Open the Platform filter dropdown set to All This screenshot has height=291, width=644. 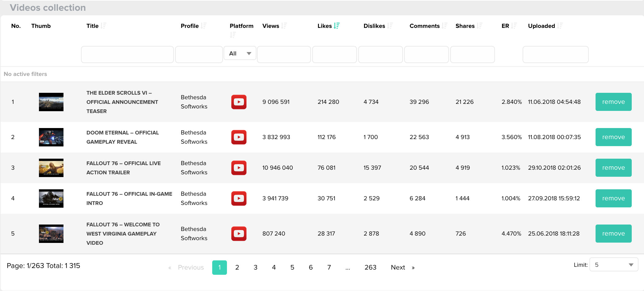pyautogui.click(x=240, y=53)
